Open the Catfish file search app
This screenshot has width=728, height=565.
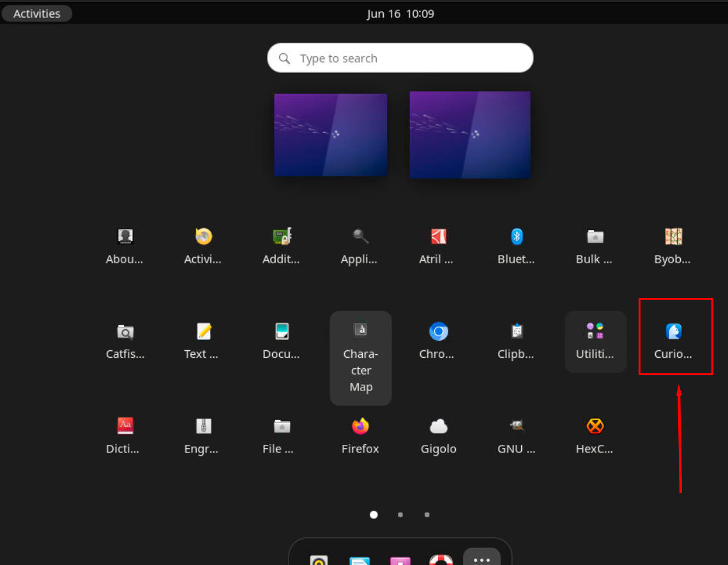pyautogui.click(x=125, y=332)
